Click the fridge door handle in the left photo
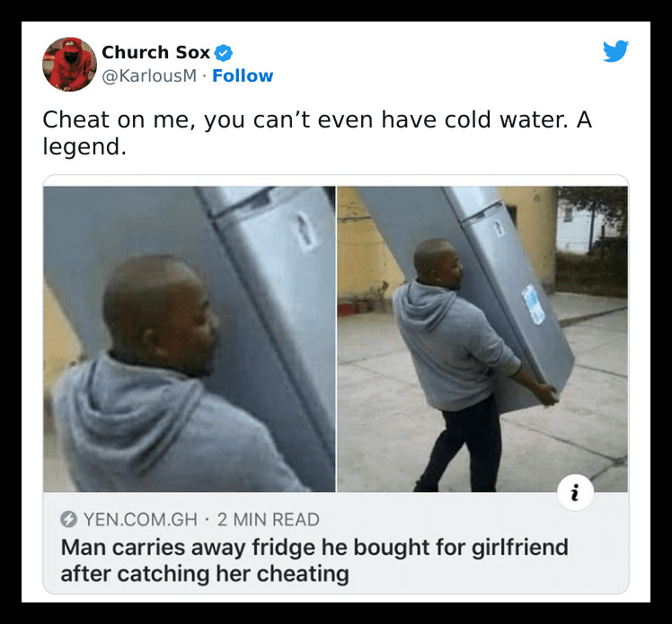 305,230
